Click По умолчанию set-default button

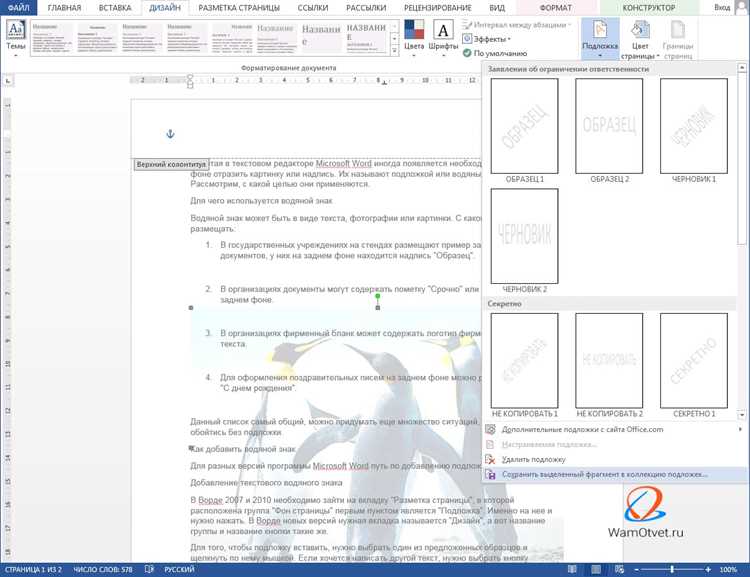point(495,53)
